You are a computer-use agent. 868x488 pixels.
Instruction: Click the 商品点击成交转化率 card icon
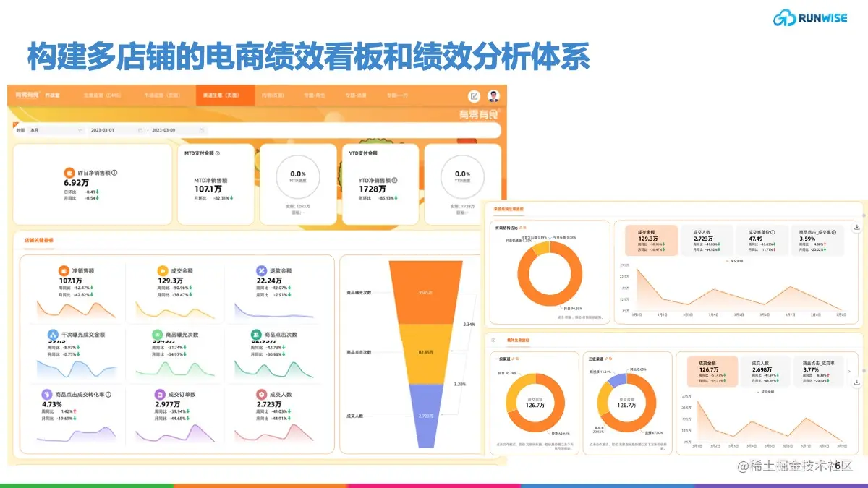click(48, 395)
